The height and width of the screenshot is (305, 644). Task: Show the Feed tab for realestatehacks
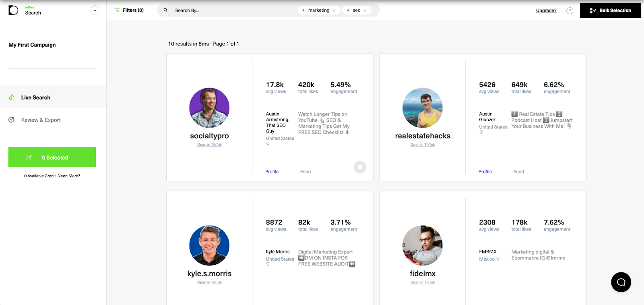518,172
